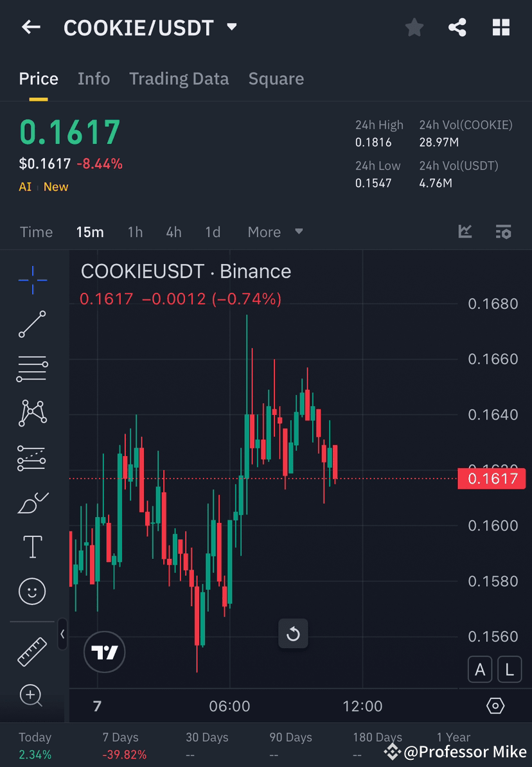Select the crosshair tool

pos(32,279)
